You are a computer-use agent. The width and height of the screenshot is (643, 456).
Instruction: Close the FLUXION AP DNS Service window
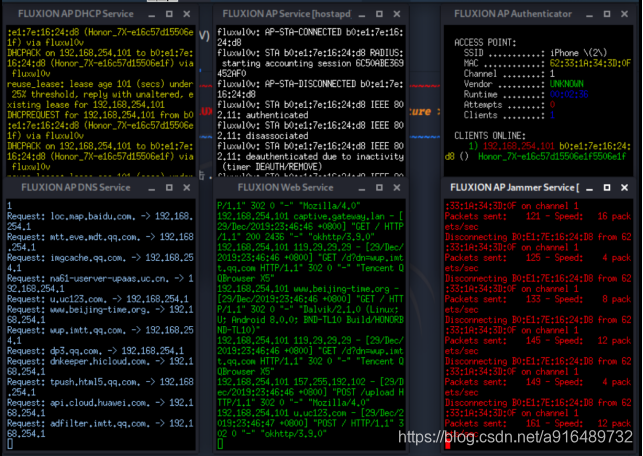pos(187,187)
